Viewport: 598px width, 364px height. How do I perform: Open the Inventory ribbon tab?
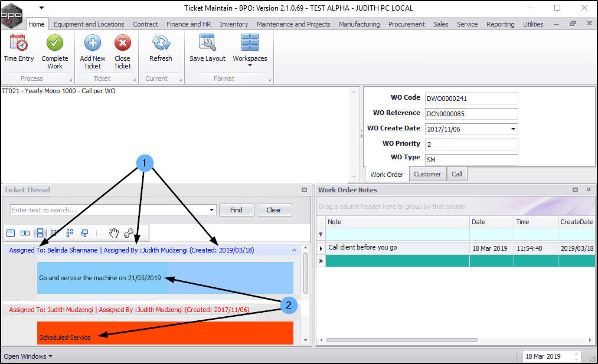[234, 24]
